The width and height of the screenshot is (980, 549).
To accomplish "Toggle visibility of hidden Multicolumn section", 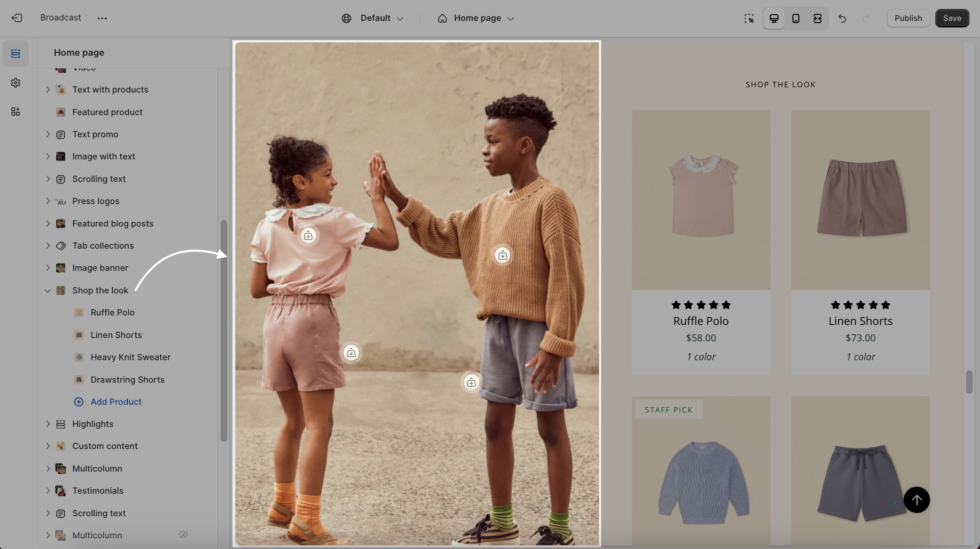I will tap(183, 534).
